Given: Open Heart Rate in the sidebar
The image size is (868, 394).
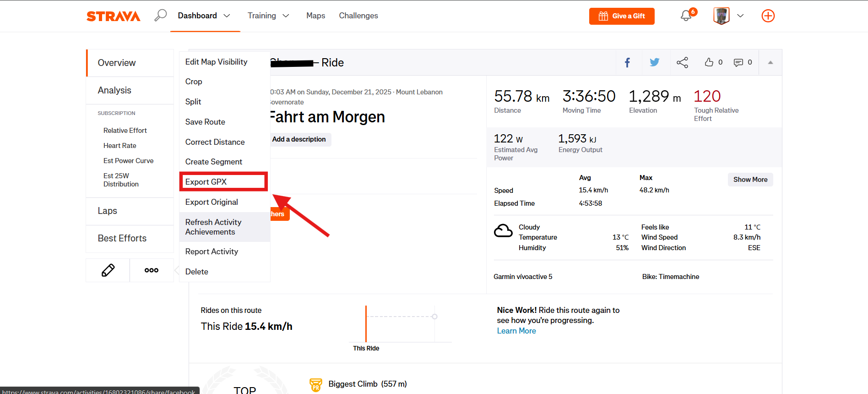Looking at the screenshot, I should pos(120,146).
